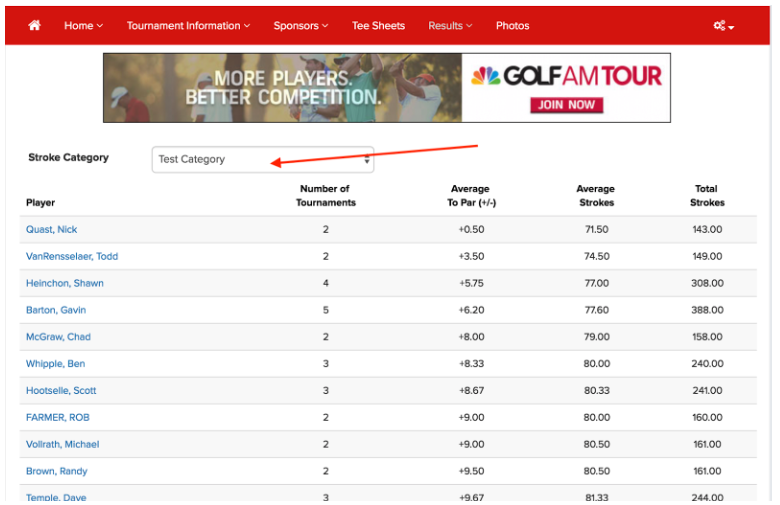This screenshot has height=505, width=780.
Task: Open player Whipple, Ben
Action: click(x=55, y=364)
